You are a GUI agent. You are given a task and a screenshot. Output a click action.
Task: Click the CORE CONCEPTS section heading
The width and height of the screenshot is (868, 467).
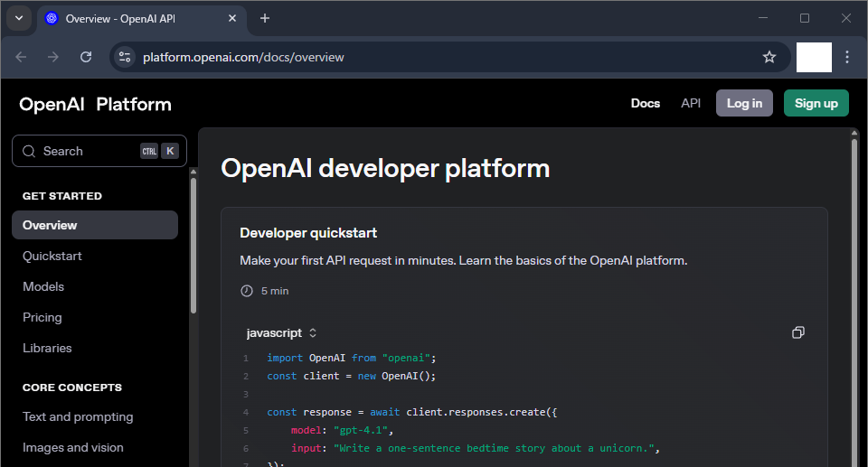pos(72,388)
